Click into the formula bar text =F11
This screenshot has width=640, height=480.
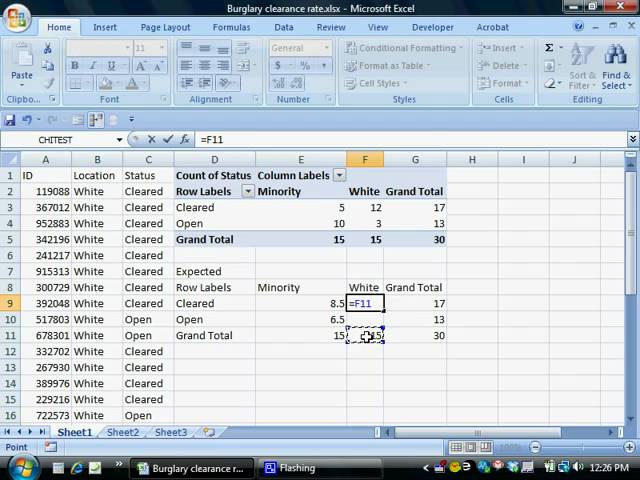tap(212, 140)
